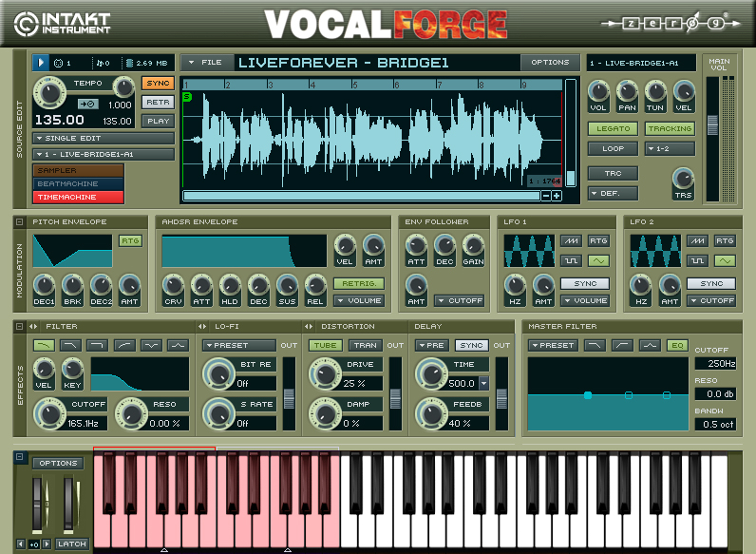The height and width of the screenshot is (554, 756).
Task: Click the PLAY button
Action: click(x=159, y=121)
